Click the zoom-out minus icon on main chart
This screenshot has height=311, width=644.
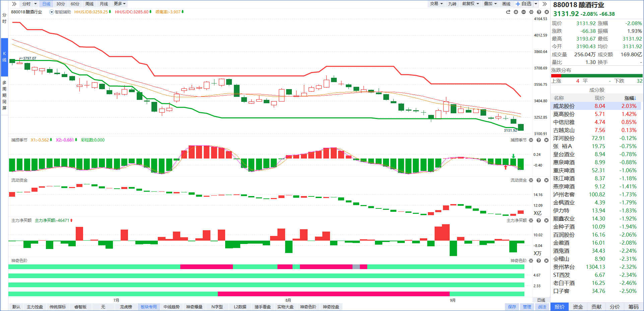pos(524,12)
